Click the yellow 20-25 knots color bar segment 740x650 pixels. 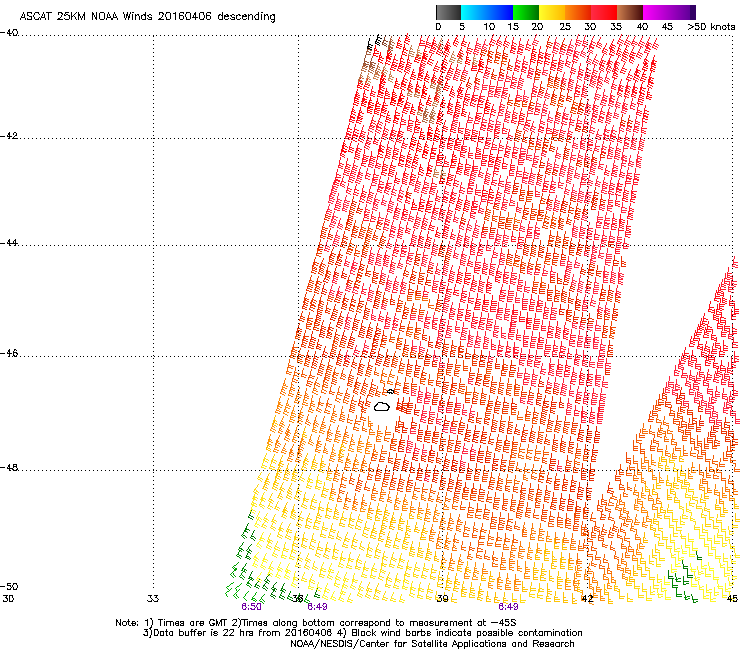pyautogui.click(x=552, y=12)
